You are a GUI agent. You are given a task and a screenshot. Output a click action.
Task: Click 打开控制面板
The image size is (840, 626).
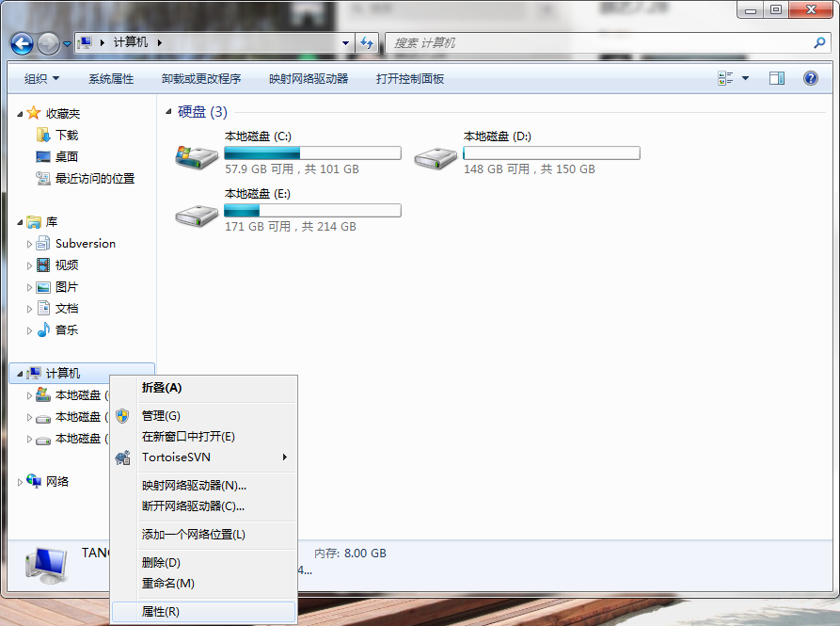pos(410,79)
